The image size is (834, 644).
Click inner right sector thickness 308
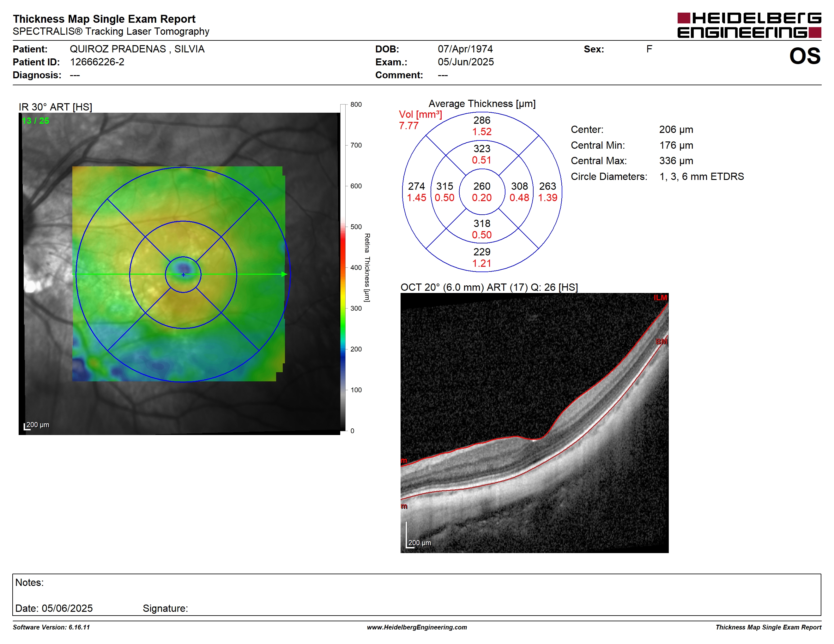519,186
